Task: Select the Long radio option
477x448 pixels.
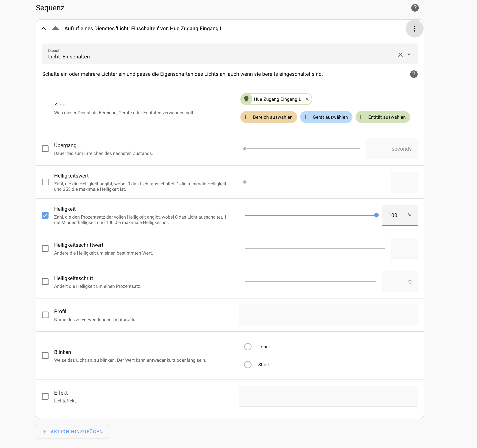Action: [x=248, y=347]
